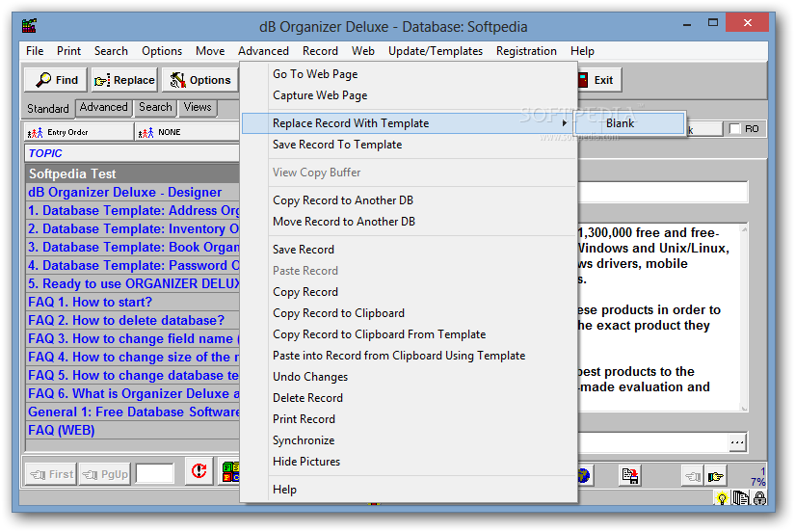Click the PgUp navigation button

[105, 474]
